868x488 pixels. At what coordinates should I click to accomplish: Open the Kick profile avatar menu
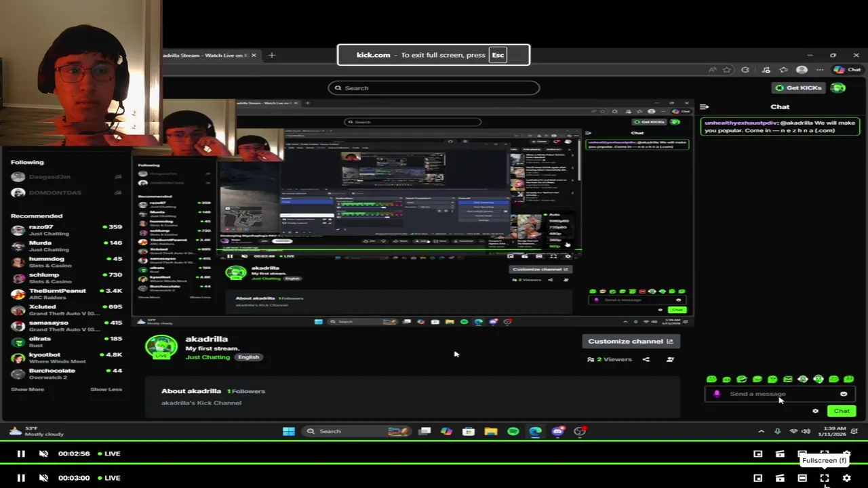(x=838, y=87)
